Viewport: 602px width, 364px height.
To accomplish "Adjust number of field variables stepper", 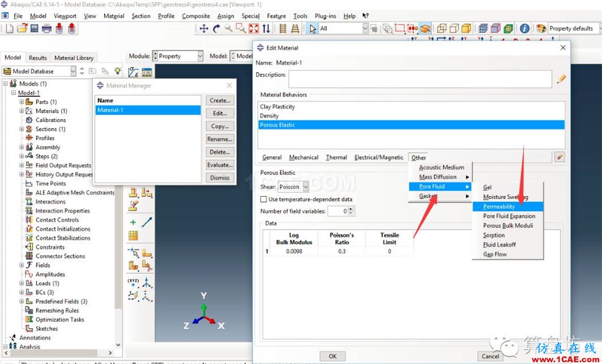I will tap(351, 211).
